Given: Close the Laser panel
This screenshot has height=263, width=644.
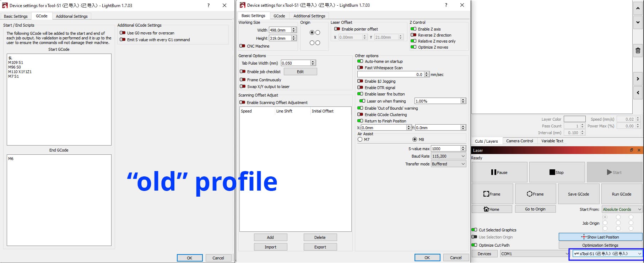Looking at the screenshot, I should click(639, 150).
